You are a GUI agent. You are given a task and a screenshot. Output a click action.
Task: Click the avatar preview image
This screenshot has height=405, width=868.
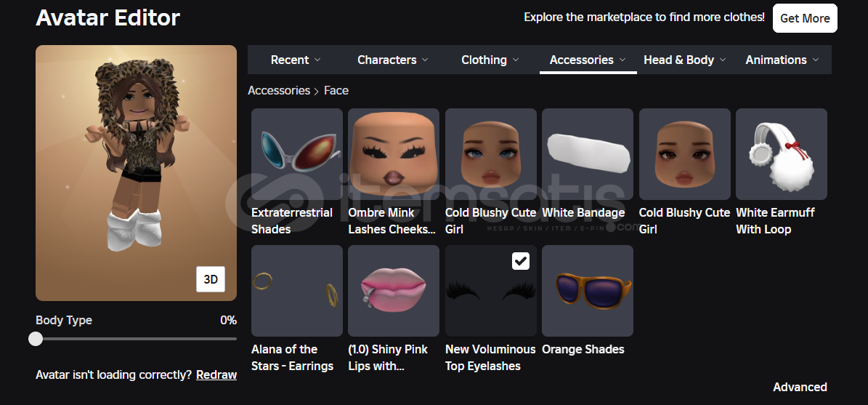136,173
